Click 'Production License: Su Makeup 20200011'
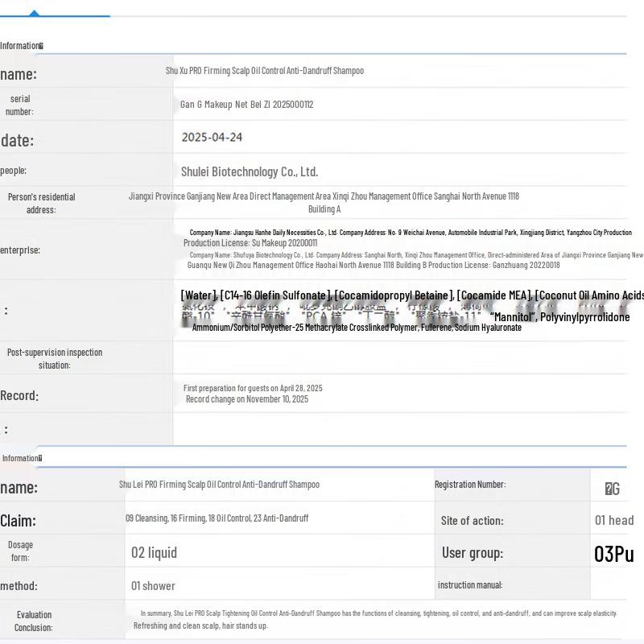The image size is (644, 644). pyautogui.click(x=250, y=243)
